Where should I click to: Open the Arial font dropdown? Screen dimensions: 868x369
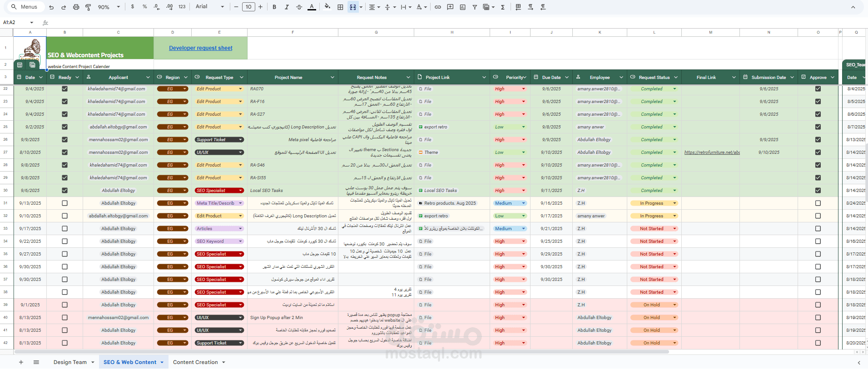pyautogui.click(x=210, y=7)
